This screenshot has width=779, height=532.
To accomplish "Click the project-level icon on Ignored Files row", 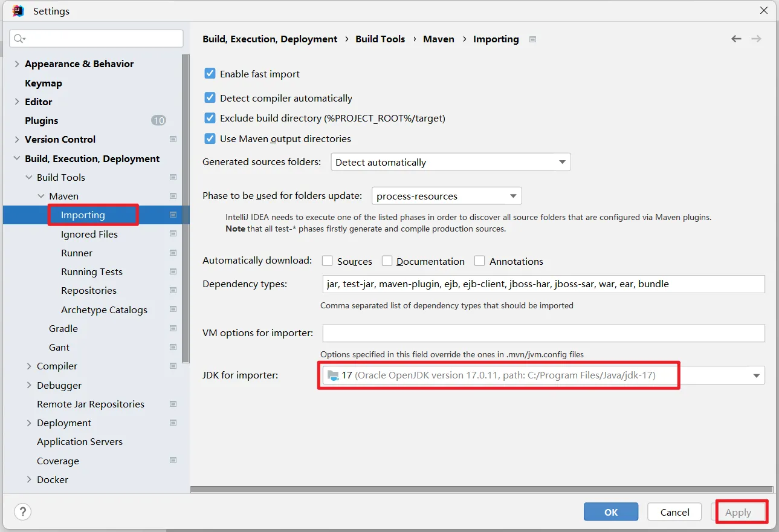I will [173, 234].
